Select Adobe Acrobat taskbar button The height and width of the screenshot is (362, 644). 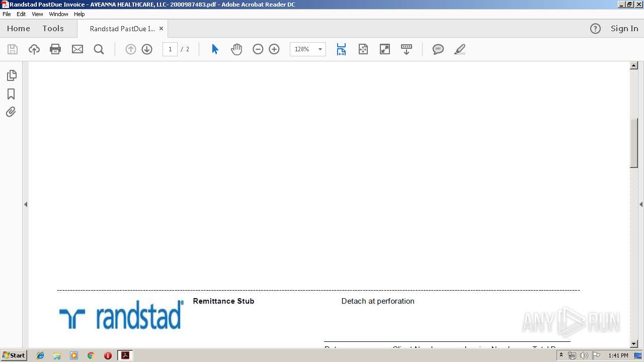click(x=125, y=355)
